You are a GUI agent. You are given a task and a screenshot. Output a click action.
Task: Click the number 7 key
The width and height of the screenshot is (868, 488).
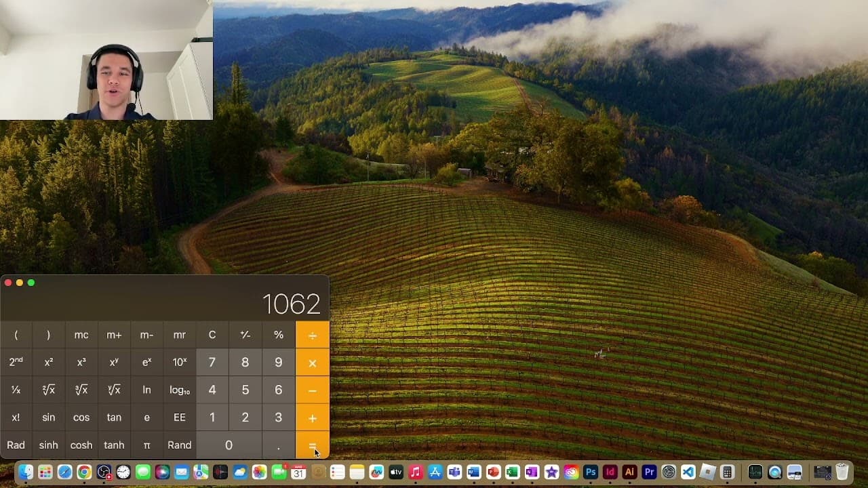tap(212, 363)
